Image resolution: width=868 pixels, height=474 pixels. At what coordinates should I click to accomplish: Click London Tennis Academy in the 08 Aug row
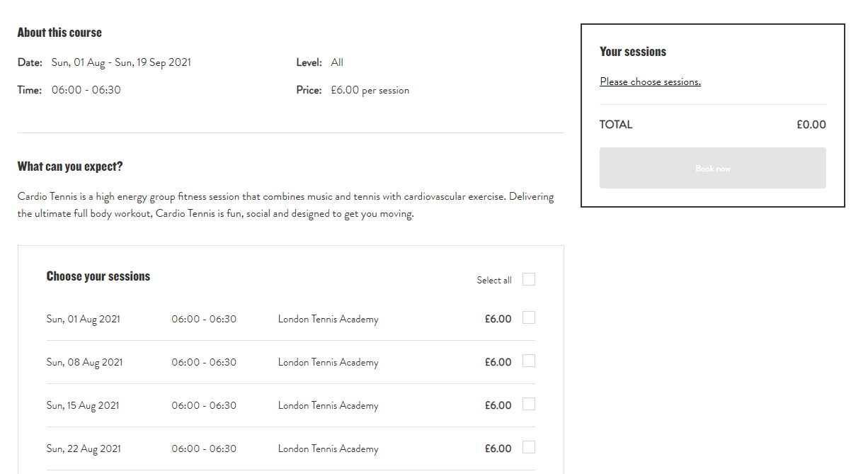pyautogui.click(x=328, y=363)
